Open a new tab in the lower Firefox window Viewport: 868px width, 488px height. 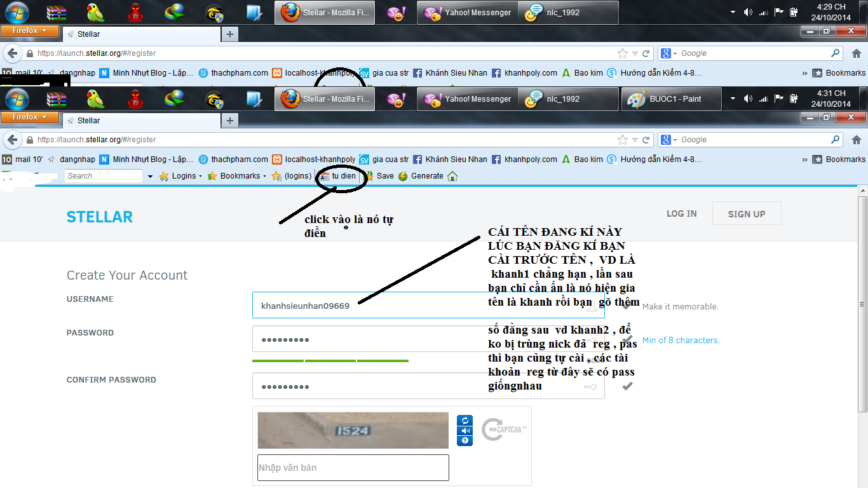[230, 121]
